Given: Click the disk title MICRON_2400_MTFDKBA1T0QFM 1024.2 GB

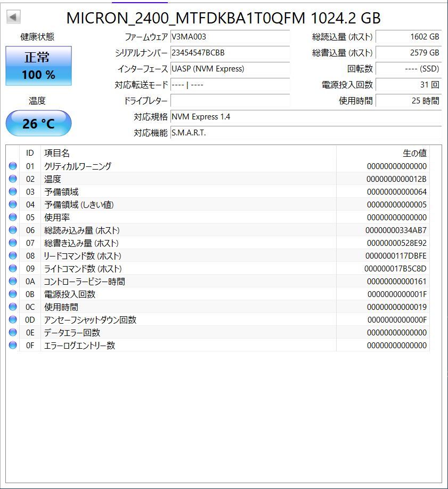Looking at the screenshot, I should point(223,18).
